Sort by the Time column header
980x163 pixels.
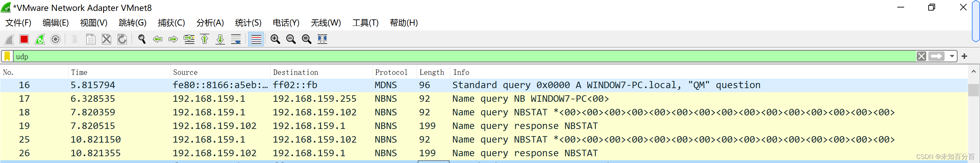(119, 72)
